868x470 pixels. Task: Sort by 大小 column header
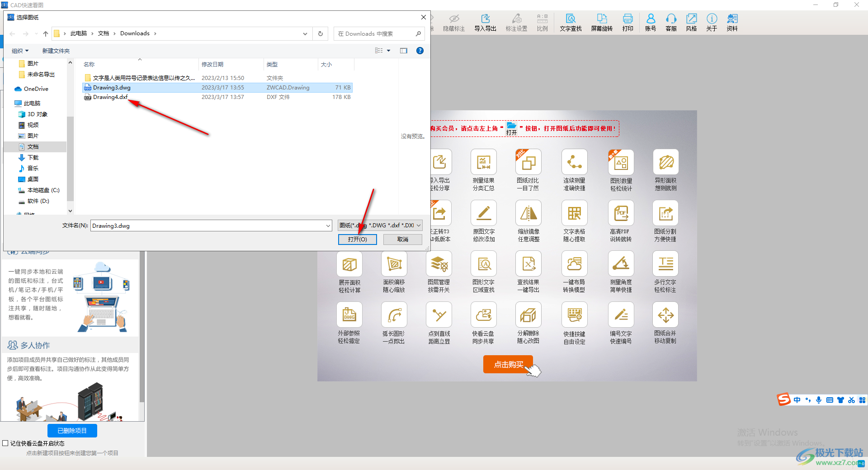click(336, 64)
